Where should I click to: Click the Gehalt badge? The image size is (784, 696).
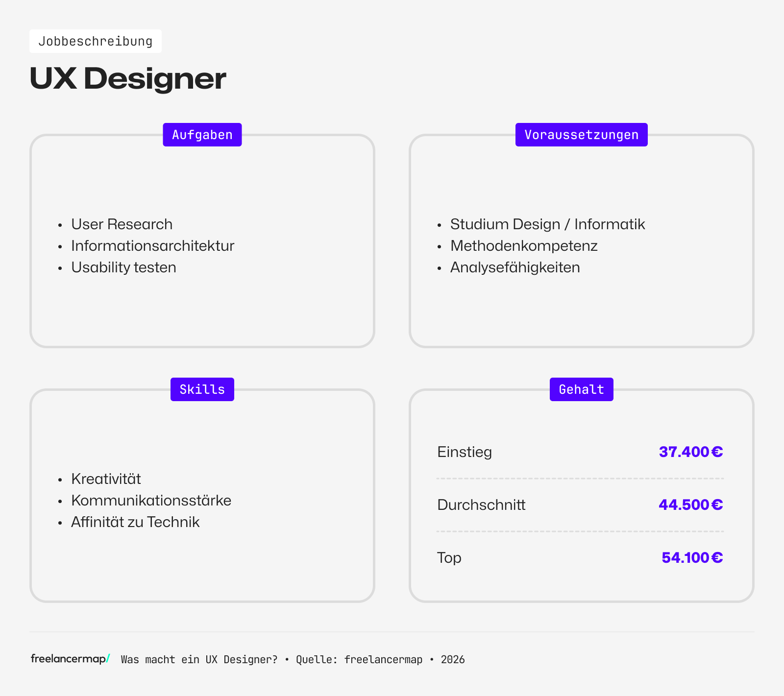click(x=581, y=389)
